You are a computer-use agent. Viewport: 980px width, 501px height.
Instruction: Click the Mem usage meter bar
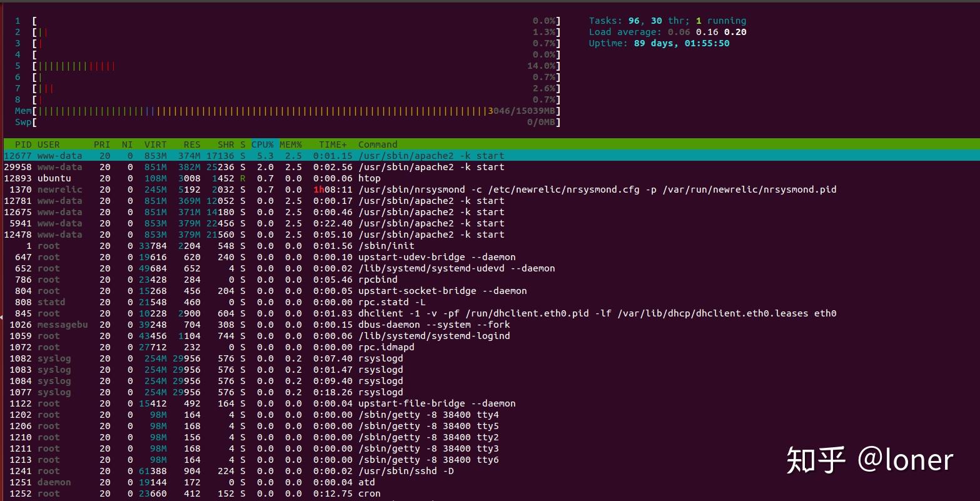(281, 111)
